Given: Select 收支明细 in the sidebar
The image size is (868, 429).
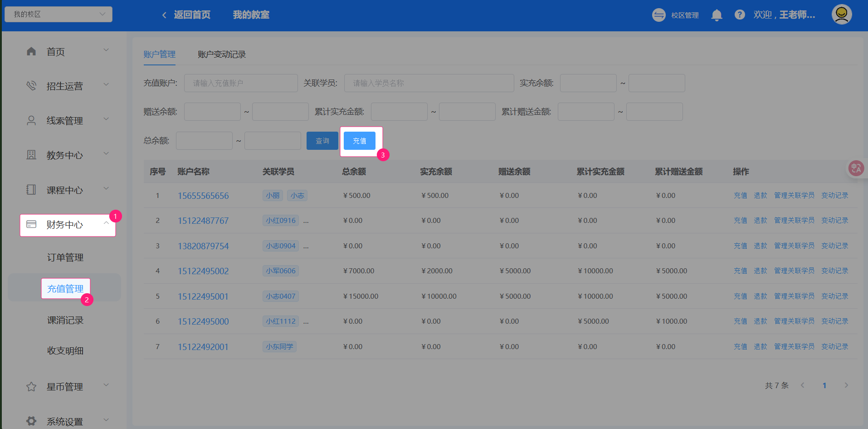Looking at the screenshot, I should [x=65, y=350].
